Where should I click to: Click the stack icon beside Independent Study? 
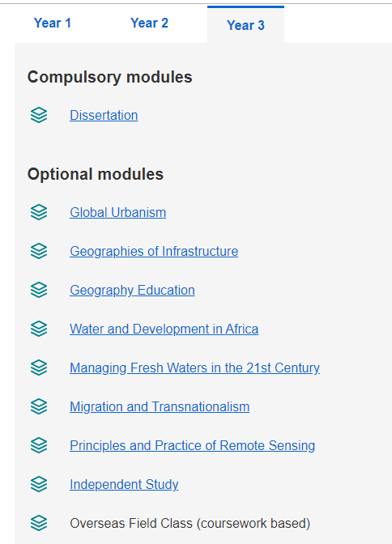pos(39,484)
